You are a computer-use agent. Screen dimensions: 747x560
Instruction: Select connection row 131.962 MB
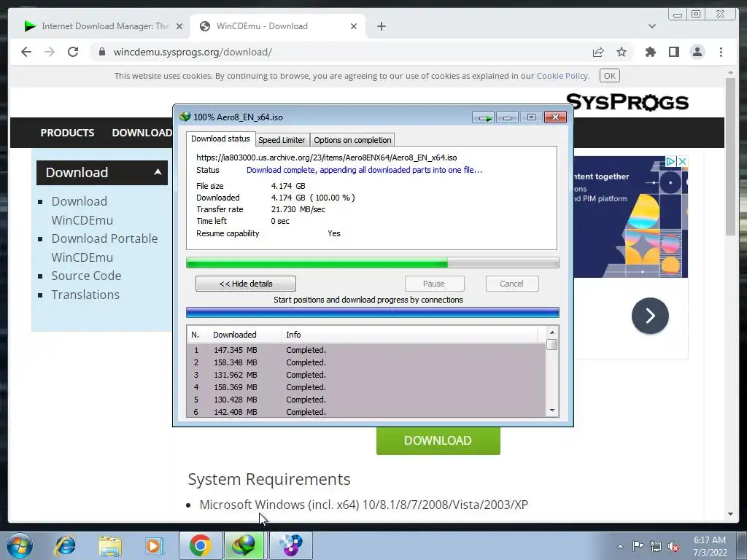pos(366,375)
